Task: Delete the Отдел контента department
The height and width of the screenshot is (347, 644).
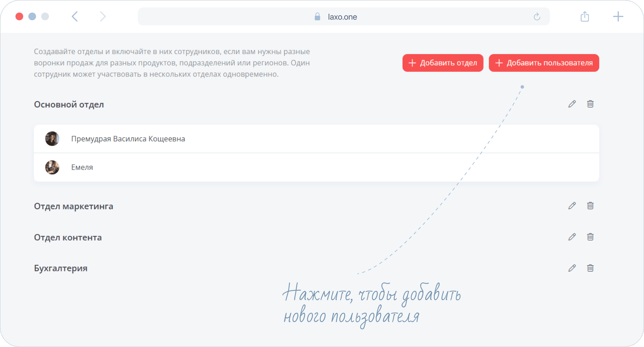Action: [590, 237]
